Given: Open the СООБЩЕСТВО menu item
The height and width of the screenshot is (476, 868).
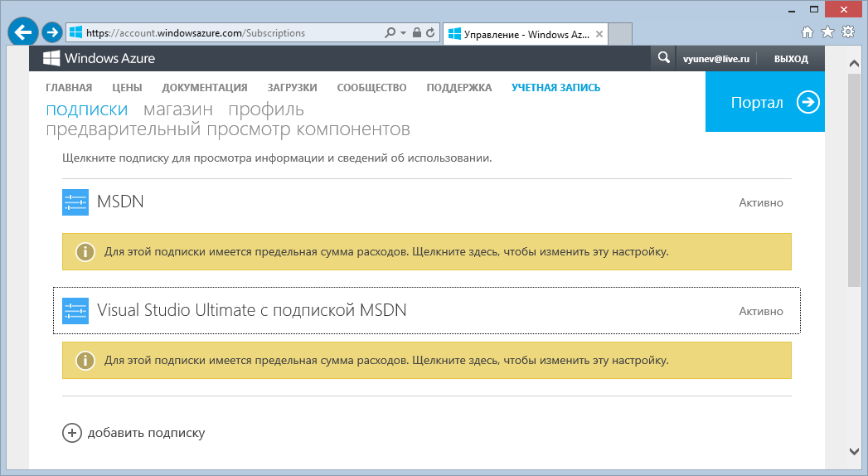Looking at the screenshot, I should [371, 87].
